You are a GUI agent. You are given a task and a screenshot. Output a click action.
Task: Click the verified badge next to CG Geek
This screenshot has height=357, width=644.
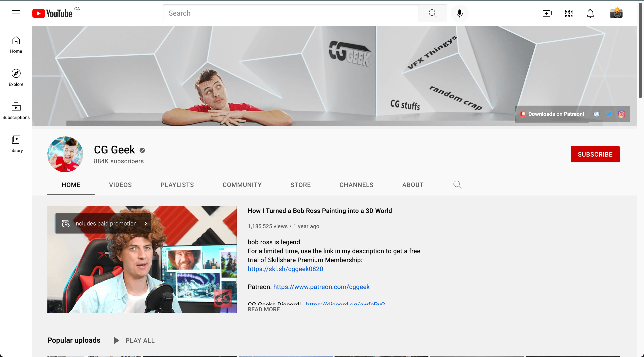[x=142, y=150]
